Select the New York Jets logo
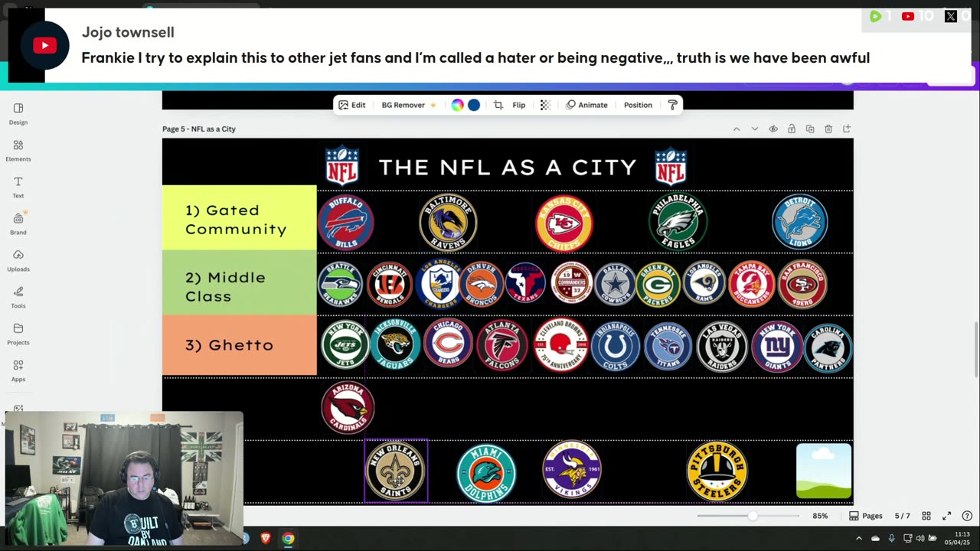Image resolution: width=980 pixels, height=551 pixels. [345, 345]
